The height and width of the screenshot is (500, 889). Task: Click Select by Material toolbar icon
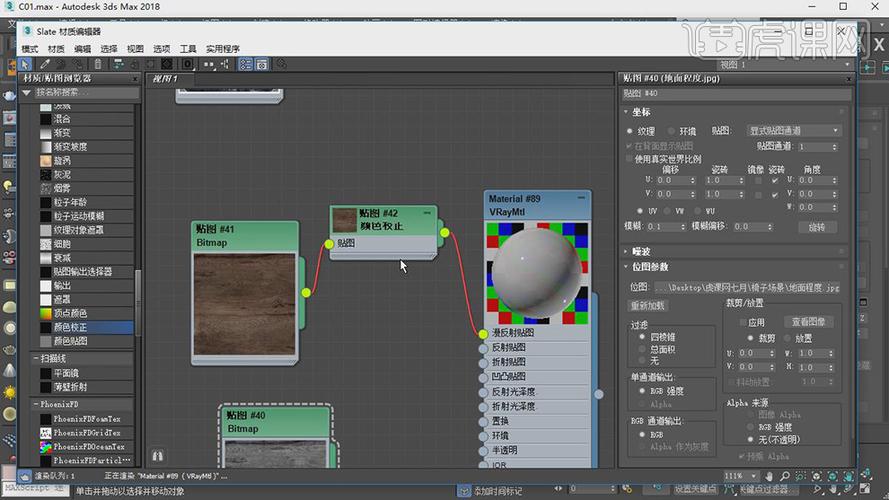pos(281,64)
